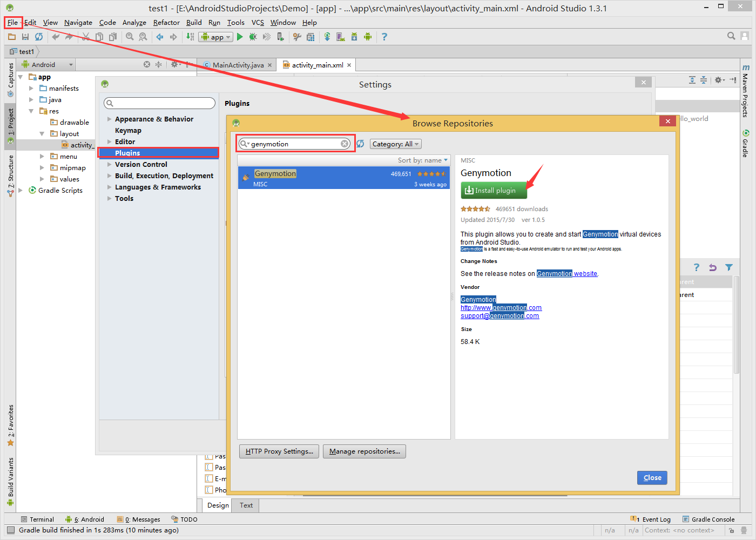Expand the manifests folder
This screenshot has height=540, width=756.
pyautogui.click(x=31, y=88)
